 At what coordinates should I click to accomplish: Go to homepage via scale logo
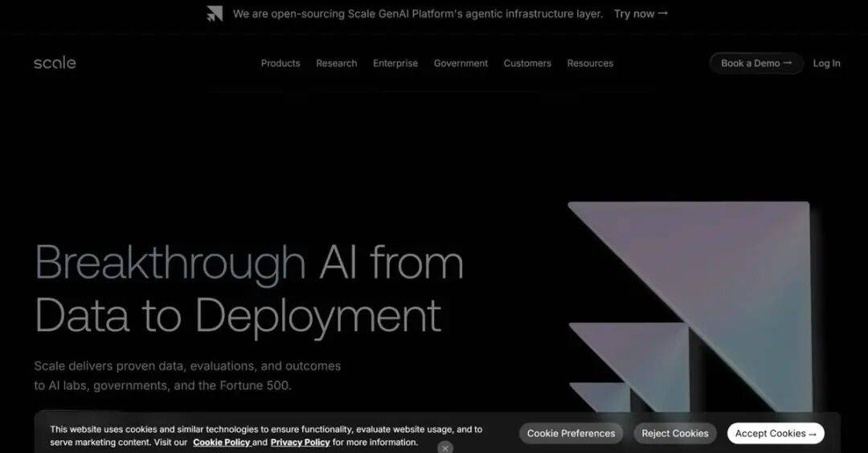(55, 63)
